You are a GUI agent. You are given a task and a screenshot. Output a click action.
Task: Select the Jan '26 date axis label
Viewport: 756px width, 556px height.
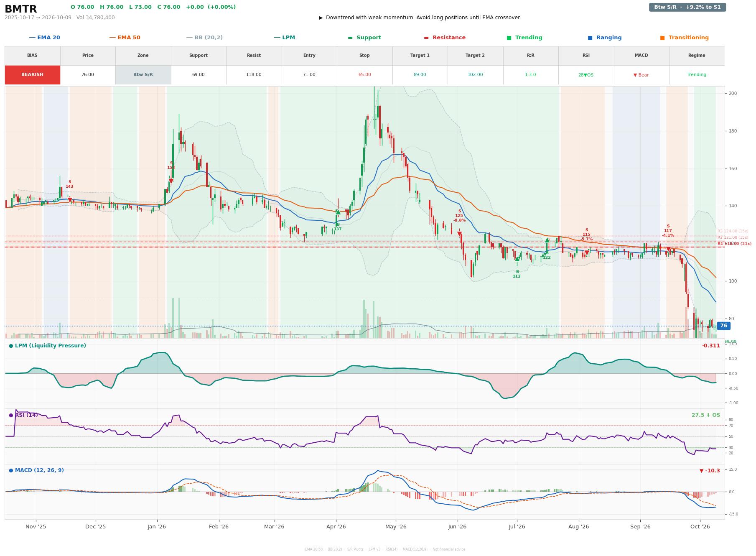coord(157,527)
